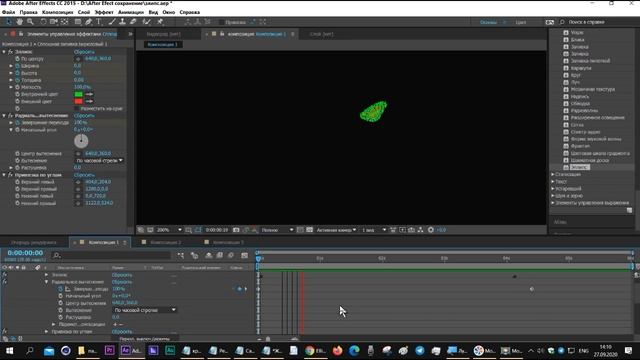Image resolution: width=640 pixels, height=360 pixels.
Task: Open По часовой стрелке dropdown in effect controls
Action: click(100, 161)
